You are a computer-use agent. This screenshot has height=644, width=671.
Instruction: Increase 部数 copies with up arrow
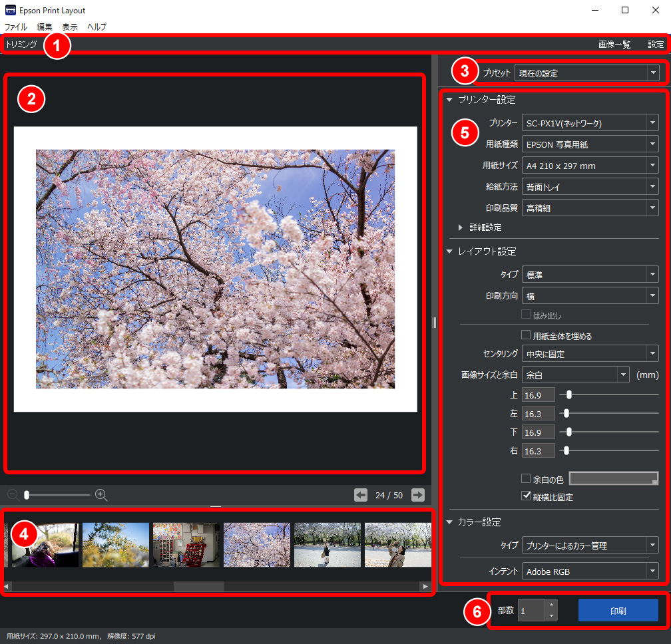550,605
